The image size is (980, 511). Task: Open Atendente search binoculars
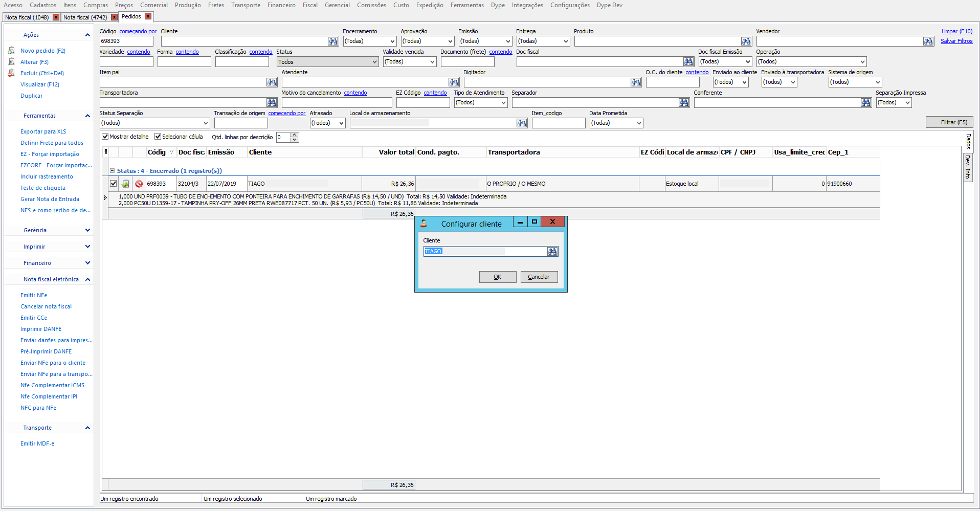coord(454,82)
